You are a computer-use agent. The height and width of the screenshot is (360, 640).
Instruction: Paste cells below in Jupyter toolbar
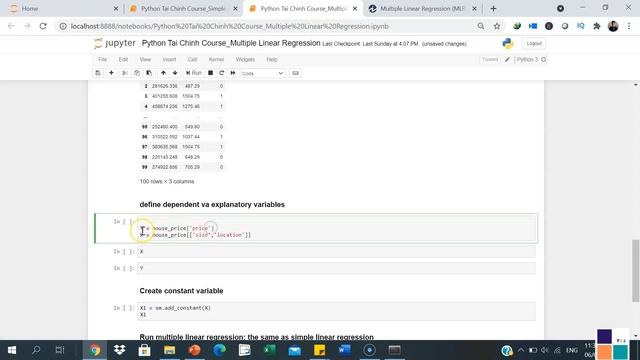point(149,73)
